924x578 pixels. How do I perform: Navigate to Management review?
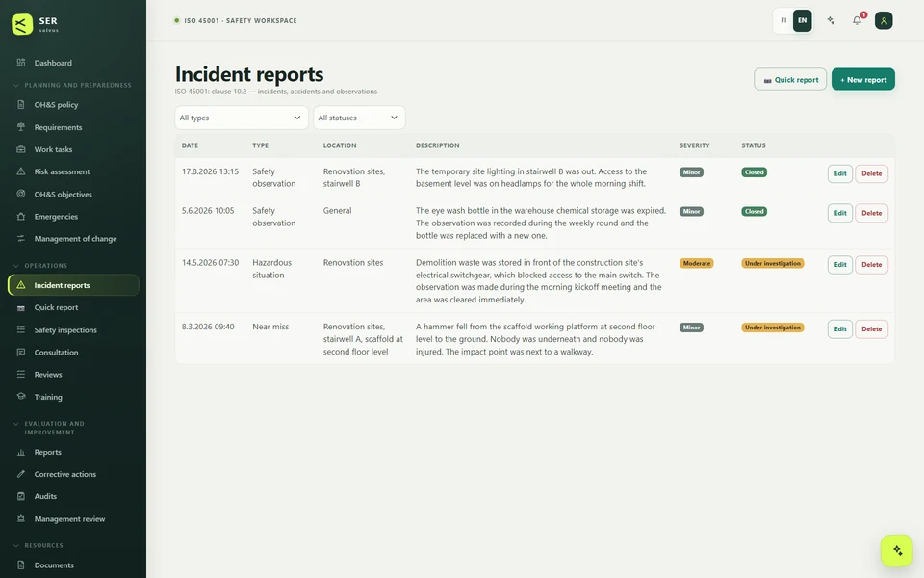tap(73, 518)
